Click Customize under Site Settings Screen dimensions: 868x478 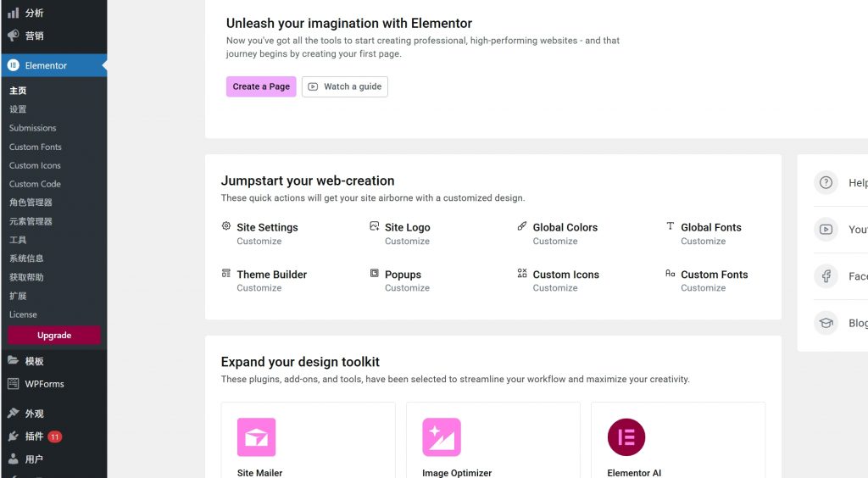tap(259, 242)
